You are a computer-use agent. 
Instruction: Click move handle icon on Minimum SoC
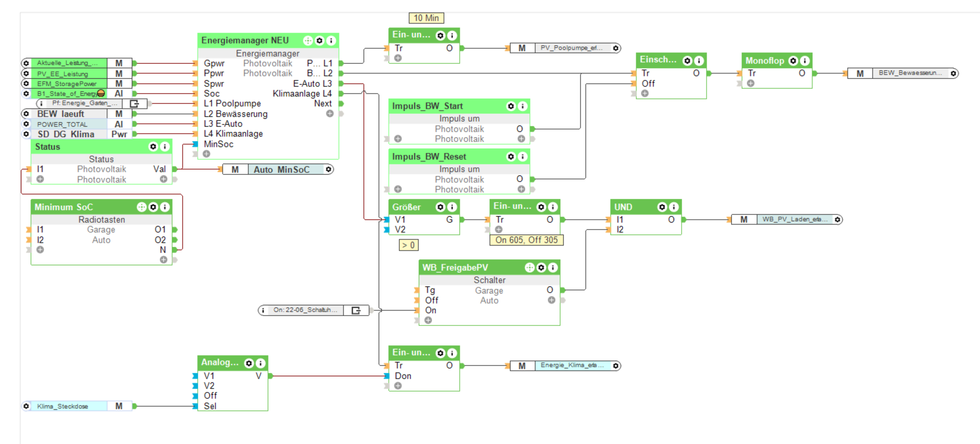tap(142, 207)
